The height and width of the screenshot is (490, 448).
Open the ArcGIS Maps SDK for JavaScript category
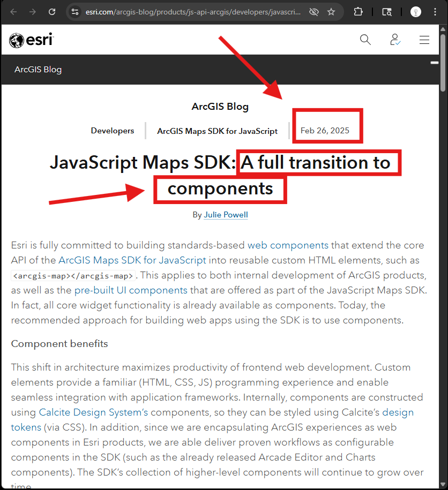(x=217, y=131)
